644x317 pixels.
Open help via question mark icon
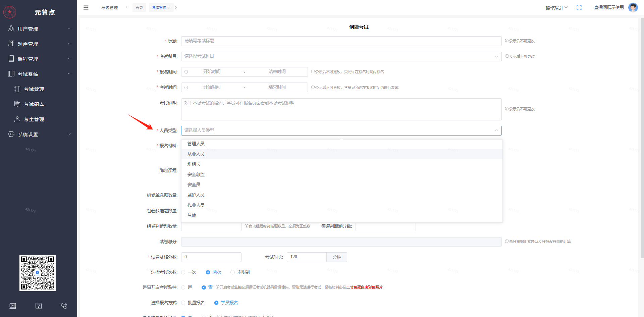[x=39, y=306]
